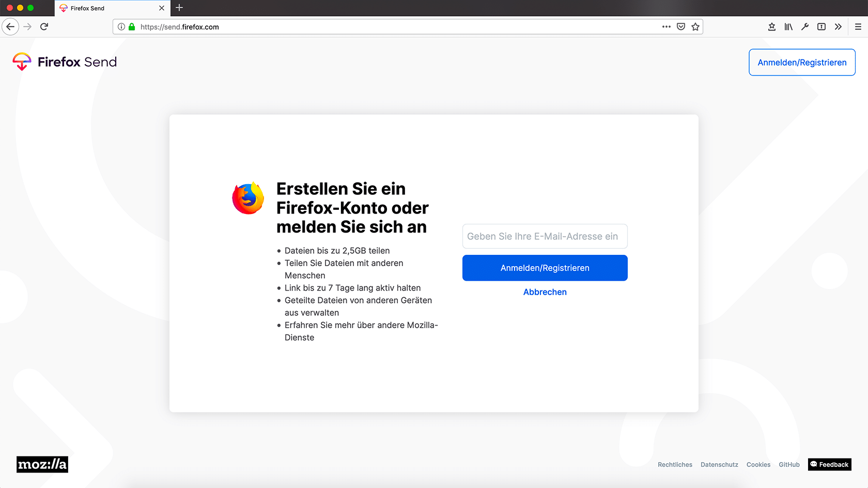Open site information icon in address bar
The image size is (868, 488).
(121, 27)
